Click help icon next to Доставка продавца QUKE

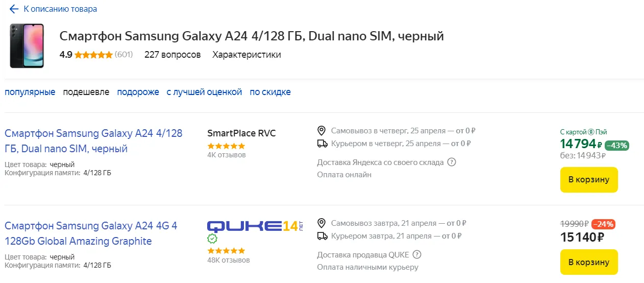[417, 254]
